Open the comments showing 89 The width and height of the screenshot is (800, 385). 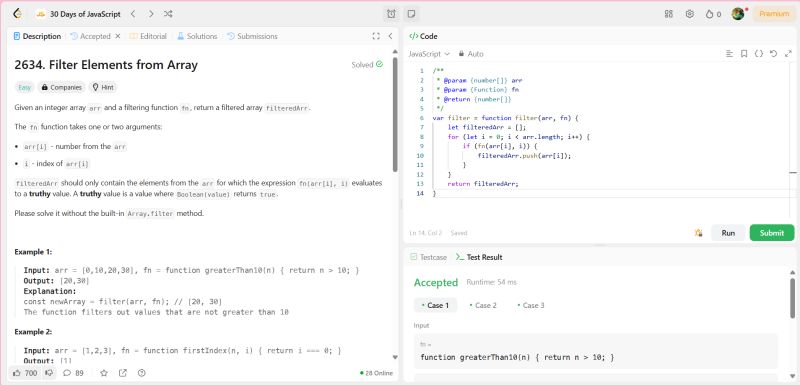click(73, 373)
